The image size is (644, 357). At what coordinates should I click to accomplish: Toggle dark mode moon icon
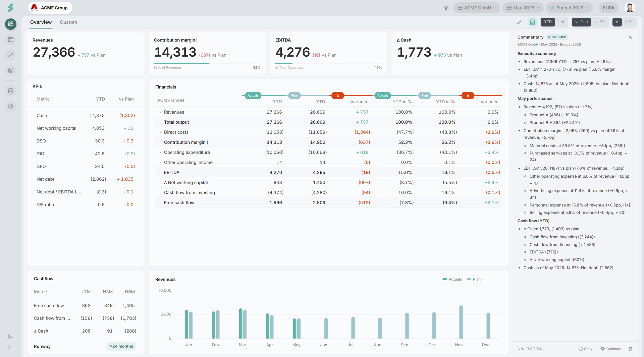pos(10,336)
